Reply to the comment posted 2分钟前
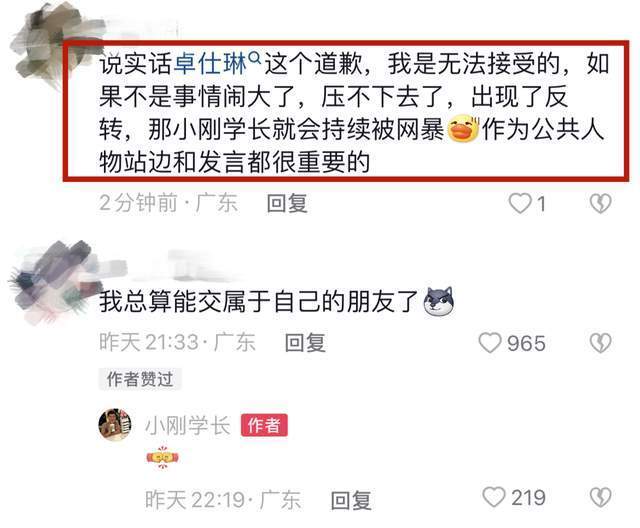This screenshot has width=640, height=528. coord(287,203)
